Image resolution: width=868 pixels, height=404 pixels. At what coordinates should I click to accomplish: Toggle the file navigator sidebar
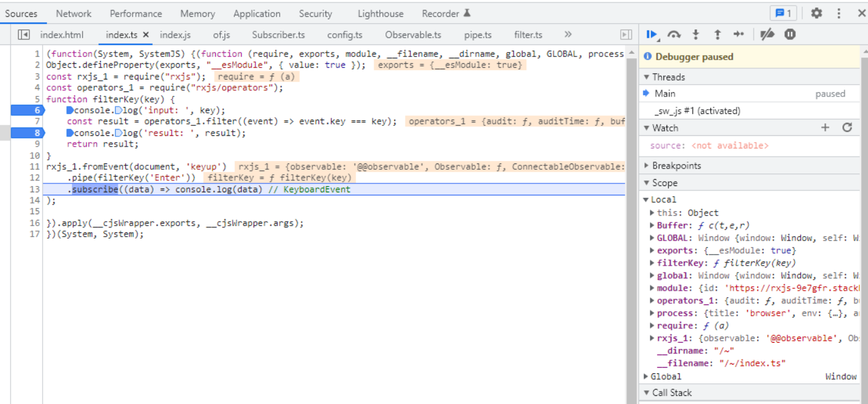pos(24,34)
